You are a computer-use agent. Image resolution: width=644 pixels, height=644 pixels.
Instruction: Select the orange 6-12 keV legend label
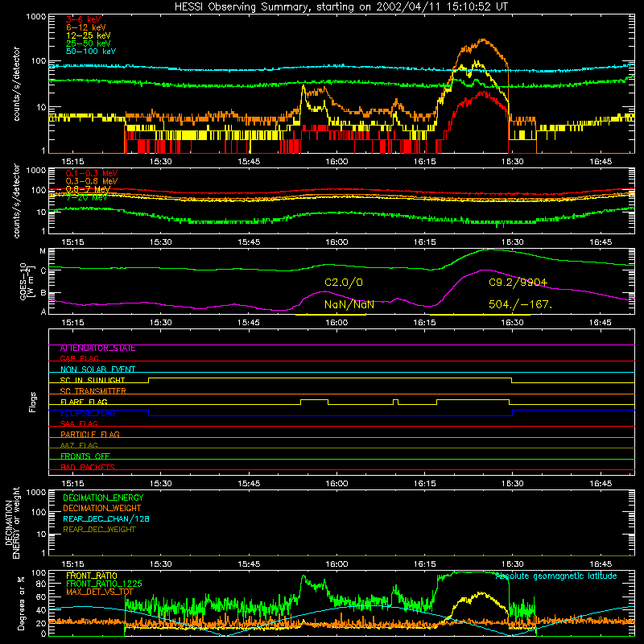(x=86, y=27)
